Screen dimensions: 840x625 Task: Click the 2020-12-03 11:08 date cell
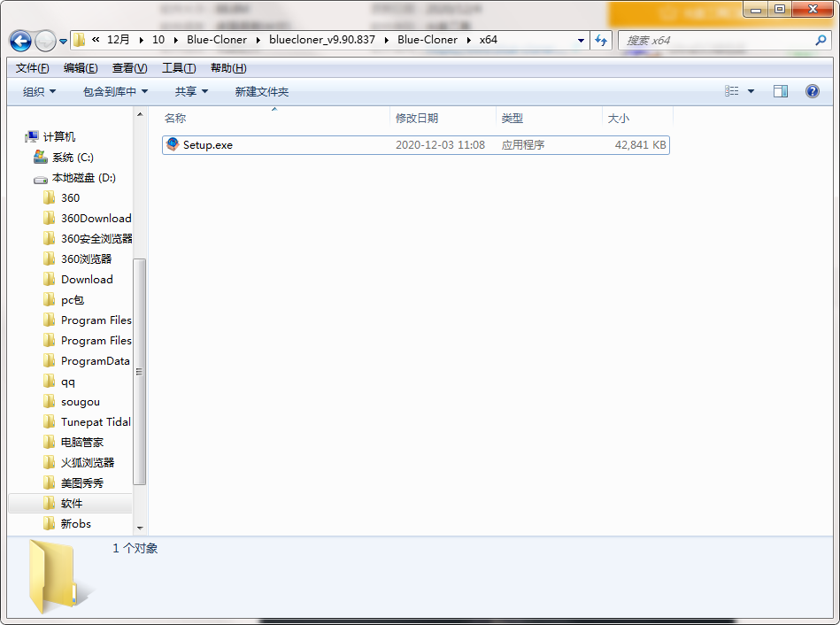coord(440,144)
